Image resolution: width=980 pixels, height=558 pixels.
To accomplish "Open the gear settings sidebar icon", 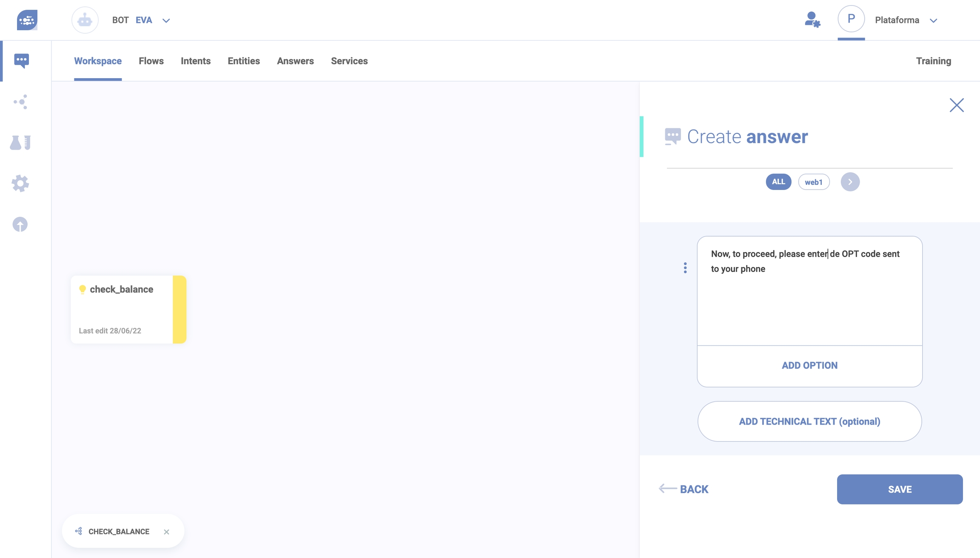I will [20, 184].
